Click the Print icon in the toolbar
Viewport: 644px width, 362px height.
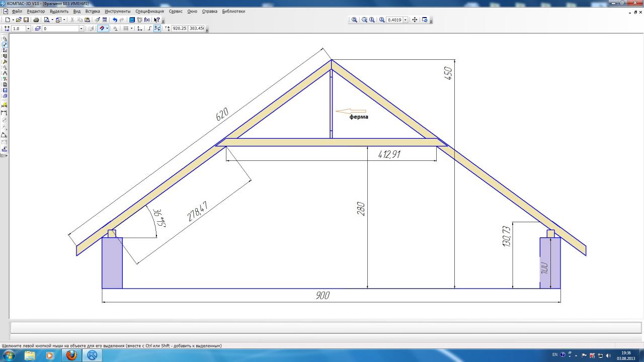(36, 20)
